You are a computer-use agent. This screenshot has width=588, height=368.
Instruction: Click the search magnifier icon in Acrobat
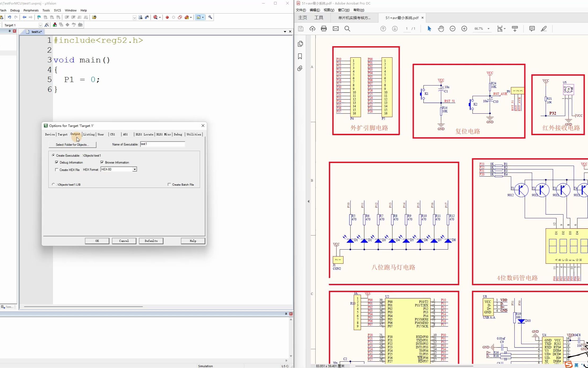click(347, 29)
